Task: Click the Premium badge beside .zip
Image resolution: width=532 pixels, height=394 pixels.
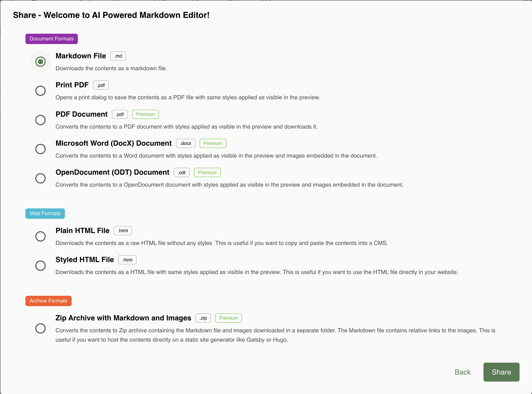Action: (229, 318)
